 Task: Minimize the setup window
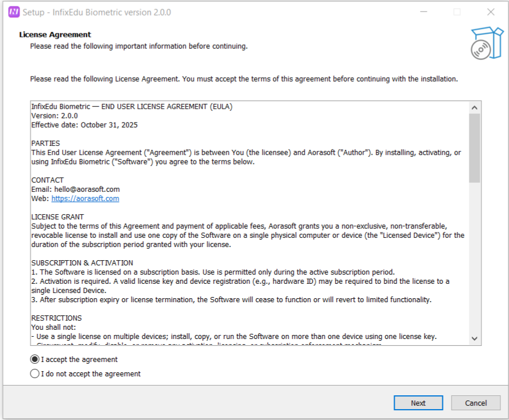(x=423, y=12)
